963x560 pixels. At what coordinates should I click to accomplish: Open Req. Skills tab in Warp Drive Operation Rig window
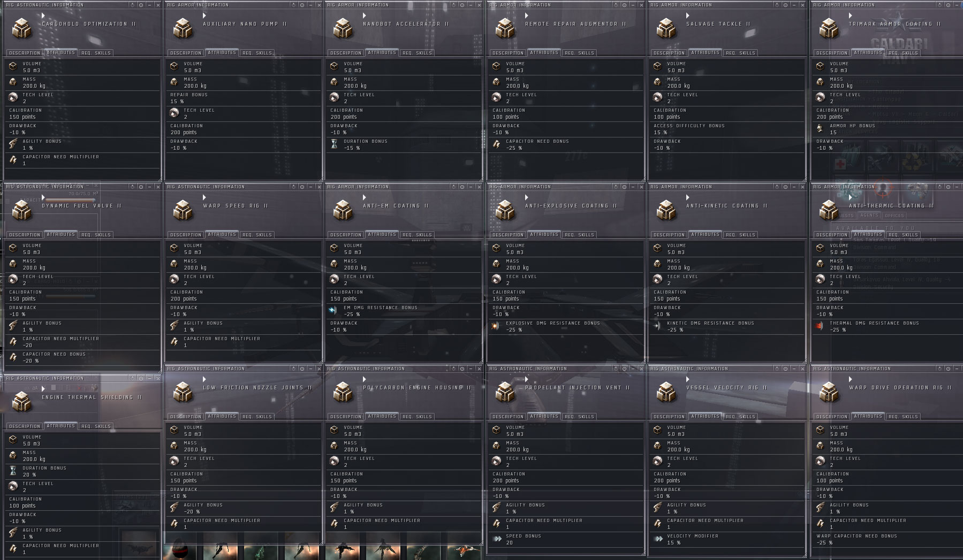(903, 417)
